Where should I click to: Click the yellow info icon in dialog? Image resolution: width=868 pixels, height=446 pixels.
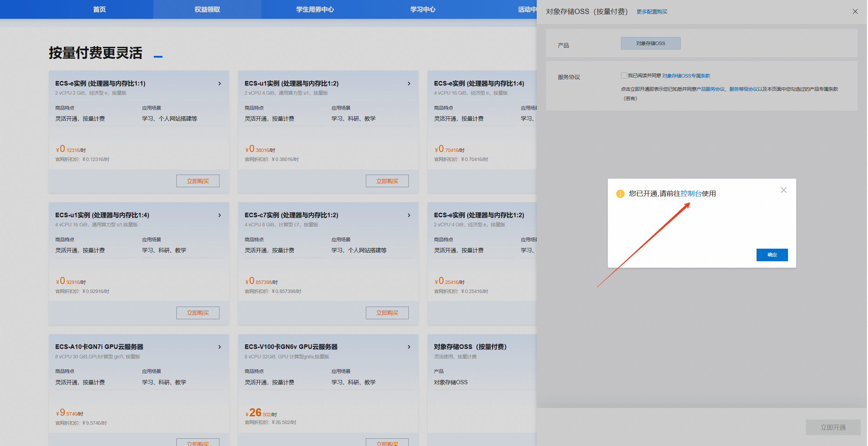click(620, 194)
